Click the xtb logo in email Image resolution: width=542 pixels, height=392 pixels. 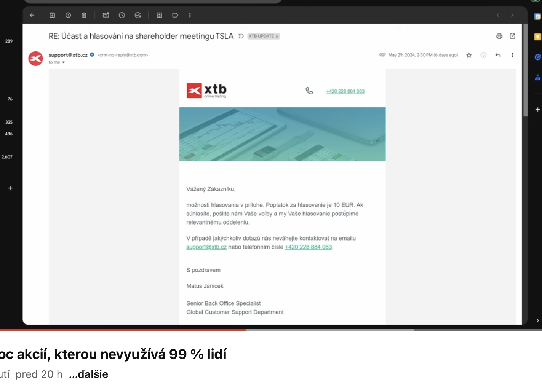[x=206, y=91]
